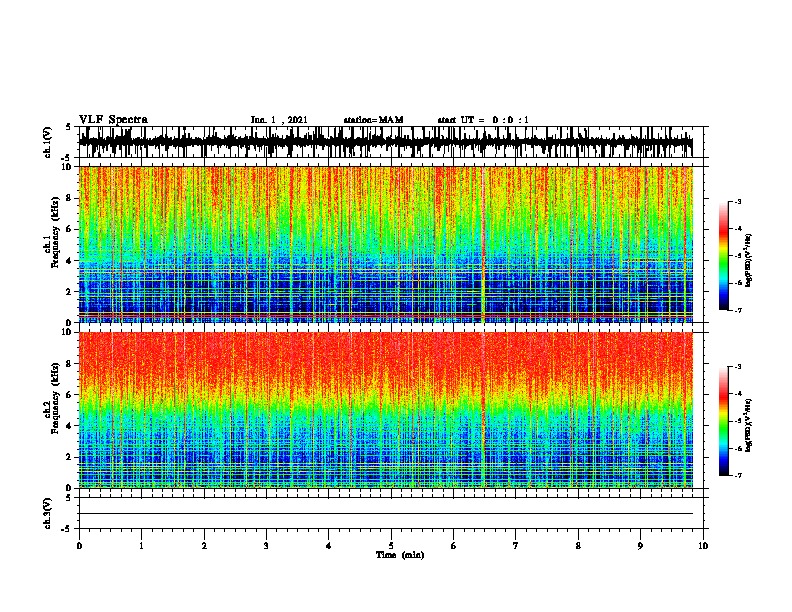Click the '8' kHz tick on ch.1 axis
792x612 pixels.
tap(69, 198)
